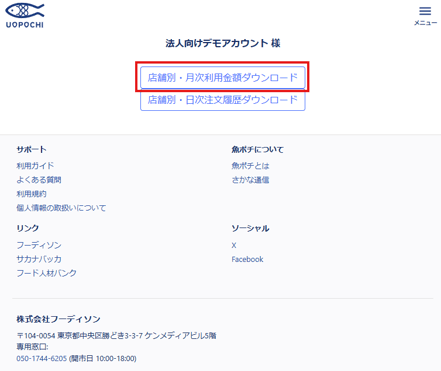This screenshot has width=441, height=371.
Task: Click 法人向けデモアカウント 様 heading
Action: (223, 43)
